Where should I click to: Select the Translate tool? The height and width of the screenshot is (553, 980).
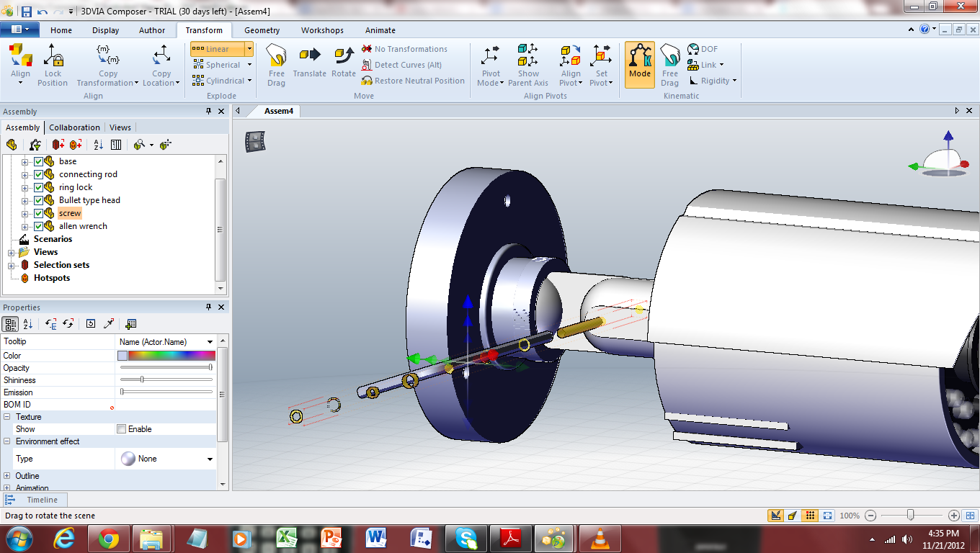click(x=310, y=63)
